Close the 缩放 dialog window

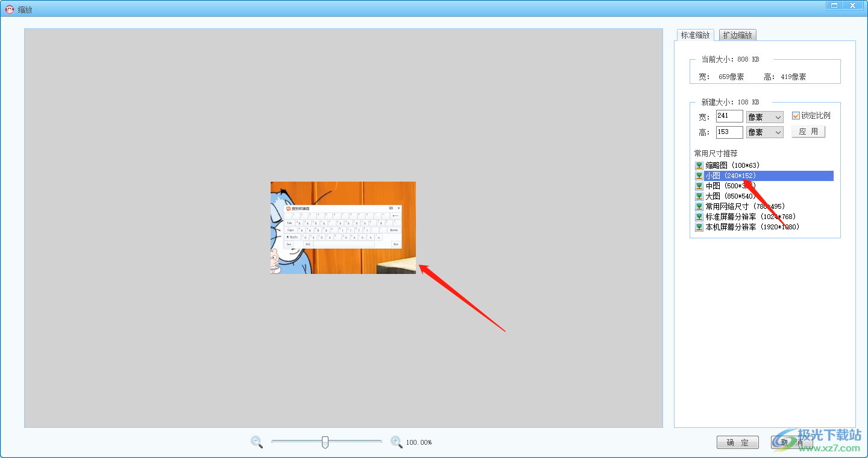(x=853, y=5)
